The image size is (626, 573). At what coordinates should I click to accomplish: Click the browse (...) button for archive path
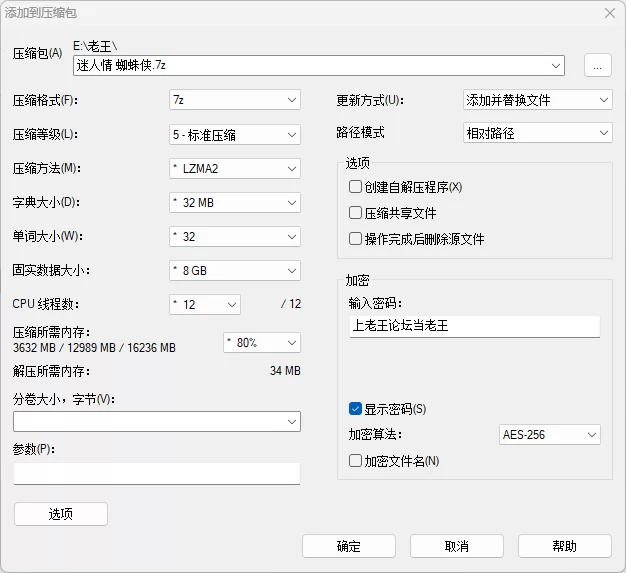pos(597,65)
